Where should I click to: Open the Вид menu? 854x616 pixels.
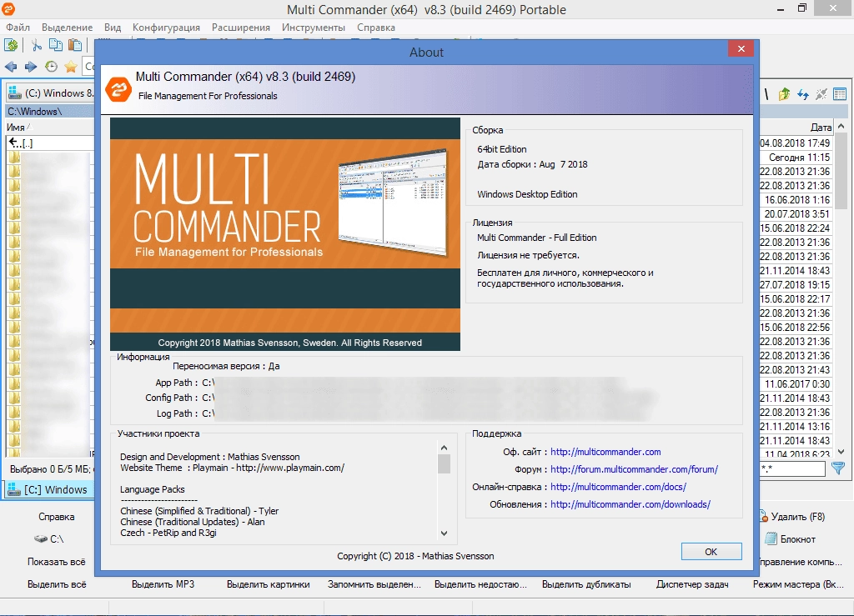coord(113,28)
